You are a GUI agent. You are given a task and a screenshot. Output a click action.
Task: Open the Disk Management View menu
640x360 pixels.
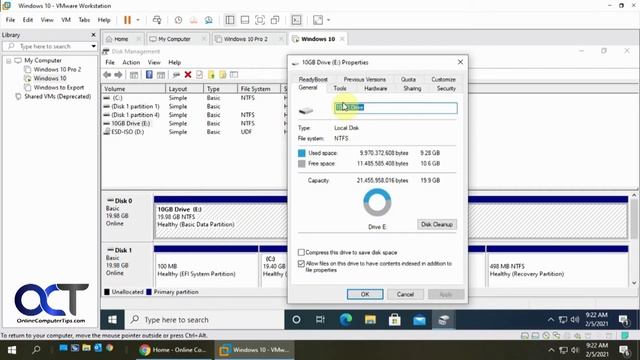pyautogui.click(x=154, y=62)
